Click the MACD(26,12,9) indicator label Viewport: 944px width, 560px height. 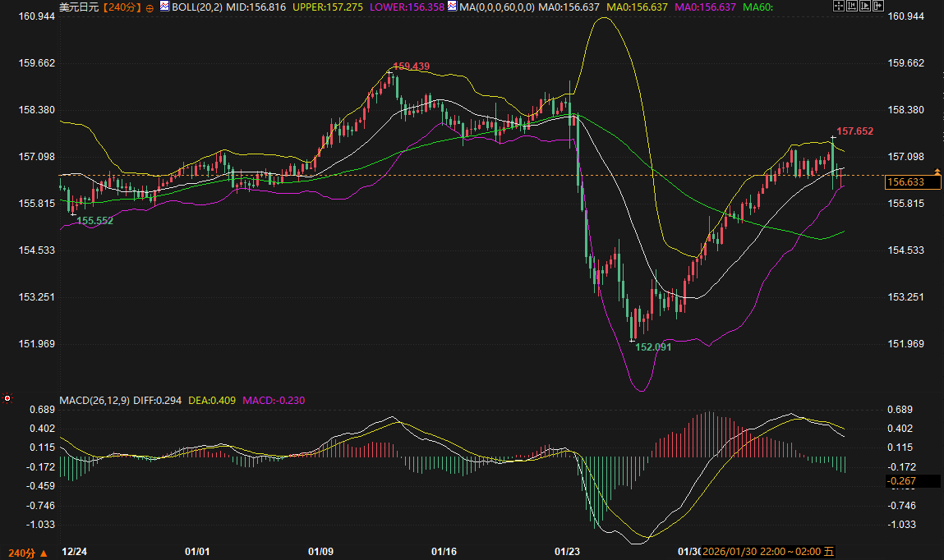point(94,401)
